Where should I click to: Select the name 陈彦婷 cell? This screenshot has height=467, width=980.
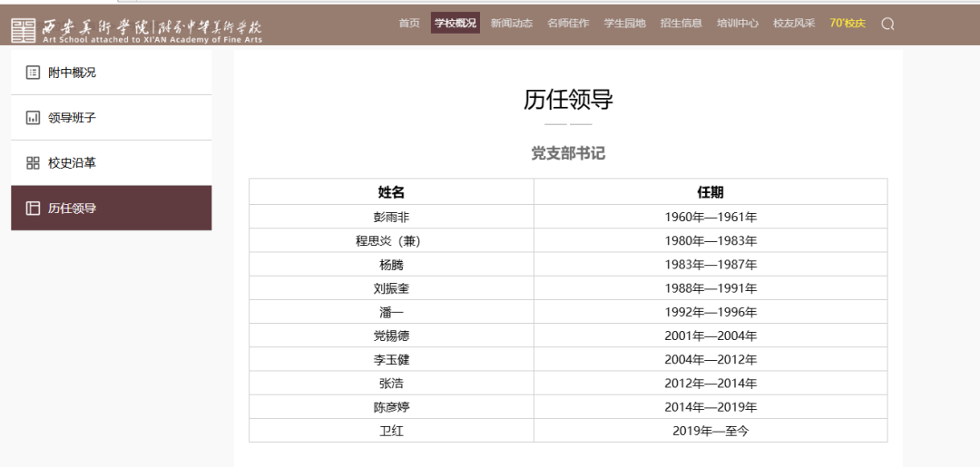point(391,406)
